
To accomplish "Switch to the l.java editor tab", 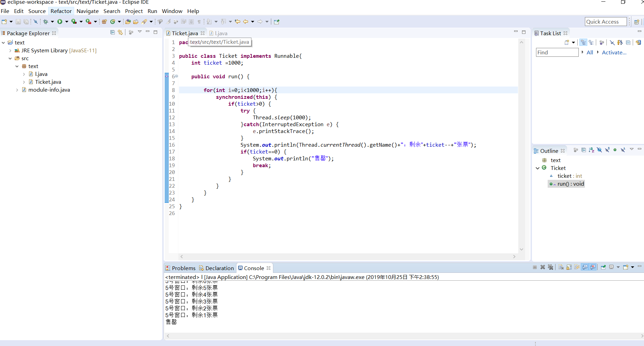I will click(221, 33).
